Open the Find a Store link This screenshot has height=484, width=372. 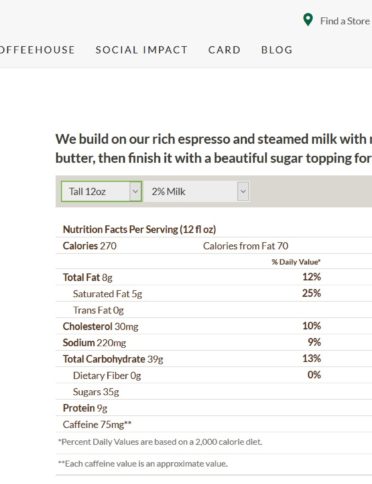(345, 21)
